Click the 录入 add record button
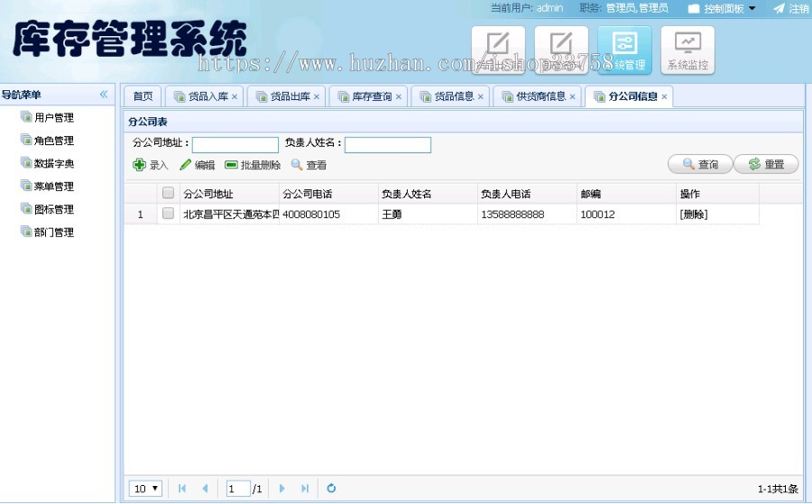The width and height of the screenshot is (812, 504). (x=151, y=165)
